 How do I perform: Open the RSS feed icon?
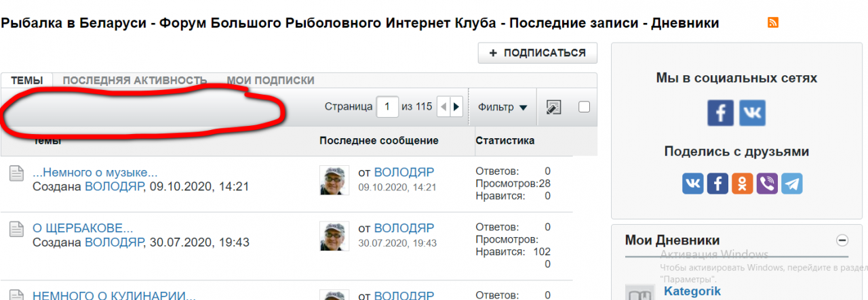[x=773, y=23]
